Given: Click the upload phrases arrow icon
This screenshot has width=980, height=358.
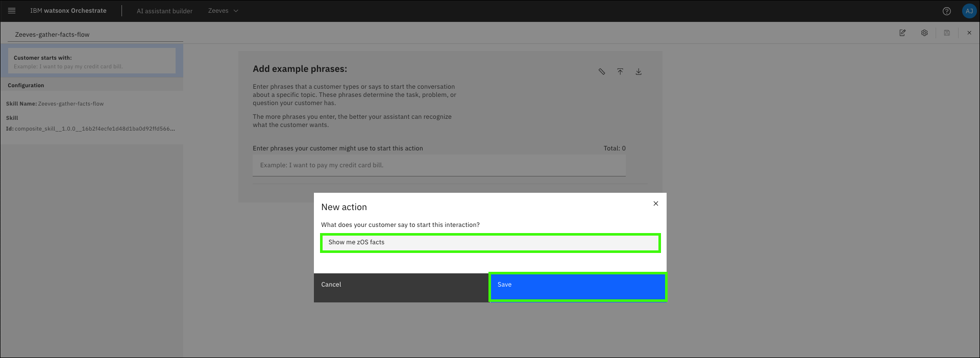Looking at the screenshot, I should click(x=620, y=72).
